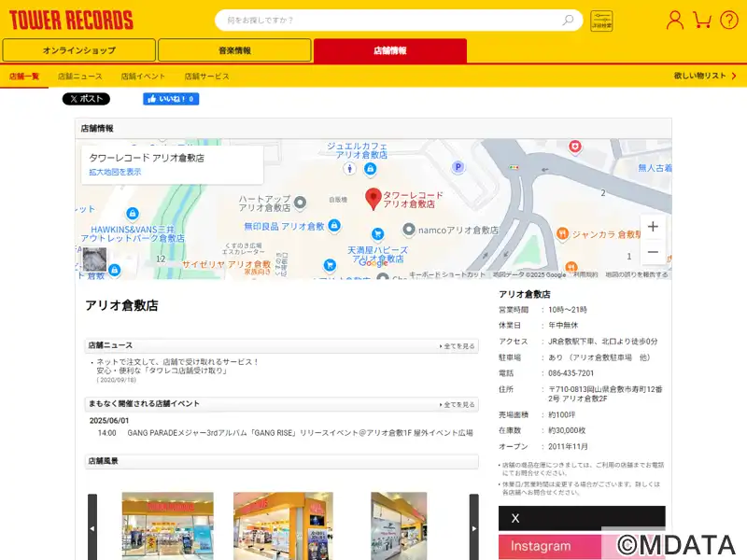View all upcoming events 全てを見る
747x560 pixels.
coord(457,405)
